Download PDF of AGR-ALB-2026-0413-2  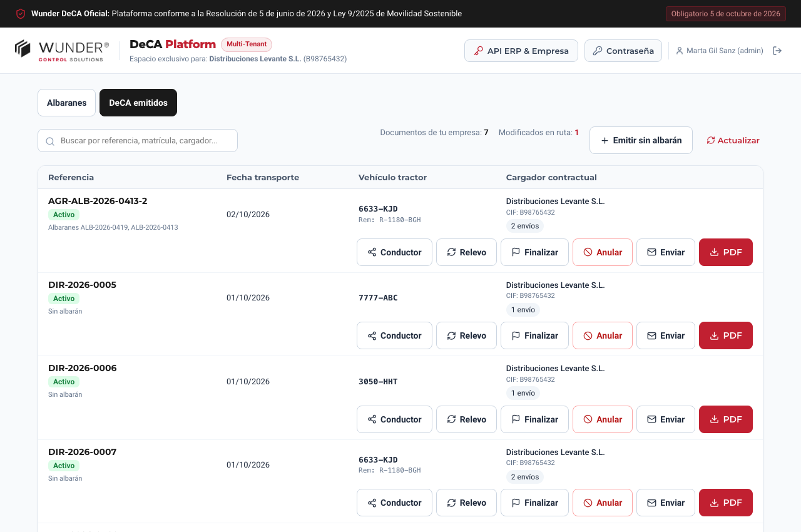pos(726,252)
